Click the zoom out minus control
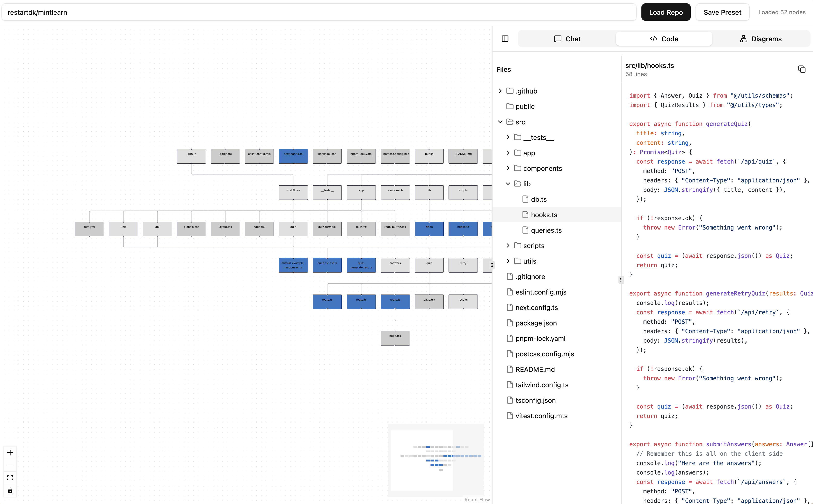The image size is (813, 504). click(10, 465)
